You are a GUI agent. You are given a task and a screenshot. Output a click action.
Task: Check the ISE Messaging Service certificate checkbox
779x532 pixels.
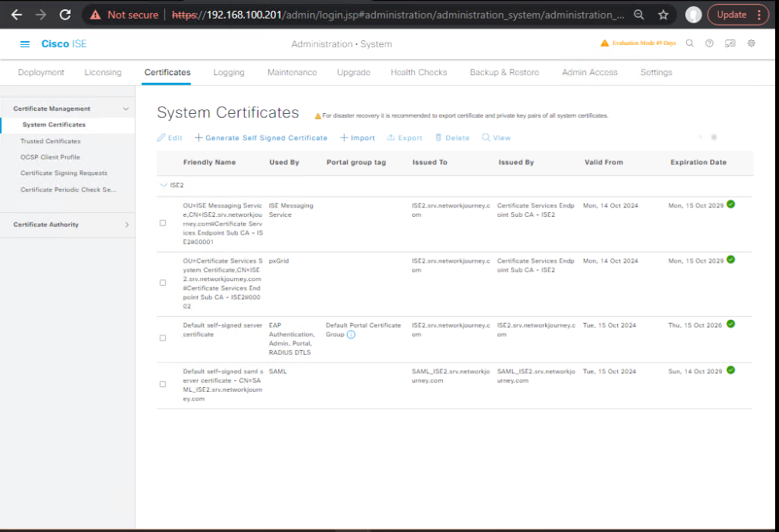163,223
